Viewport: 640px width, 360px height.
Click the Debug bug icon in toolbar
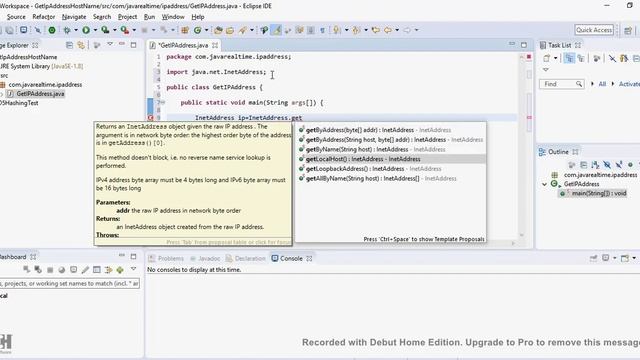(x=67, y=30)
